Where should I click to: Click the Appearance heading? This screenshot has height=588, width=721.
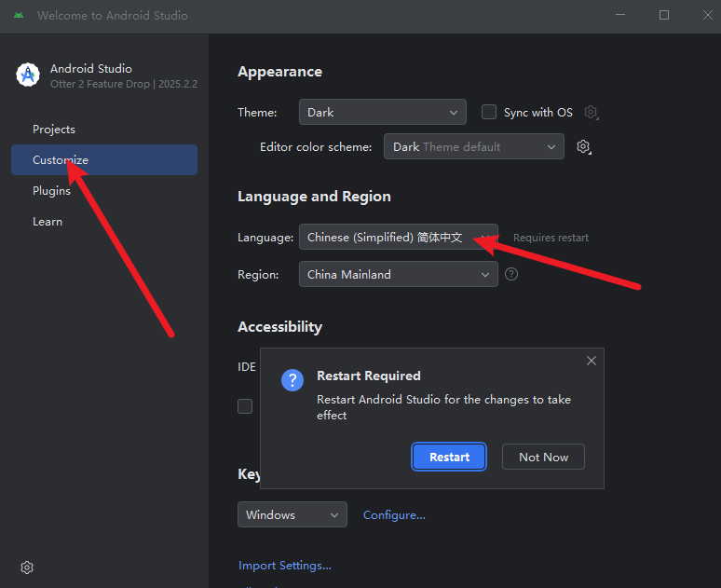pyautogui.click(x=279, y=72)
